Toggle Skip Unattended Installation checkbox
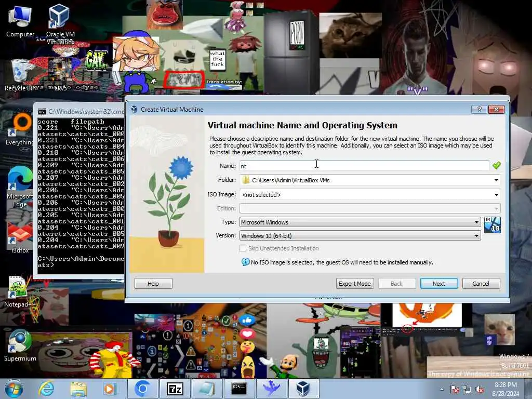Screen dimensions: 532x399 tap(243, 248)
